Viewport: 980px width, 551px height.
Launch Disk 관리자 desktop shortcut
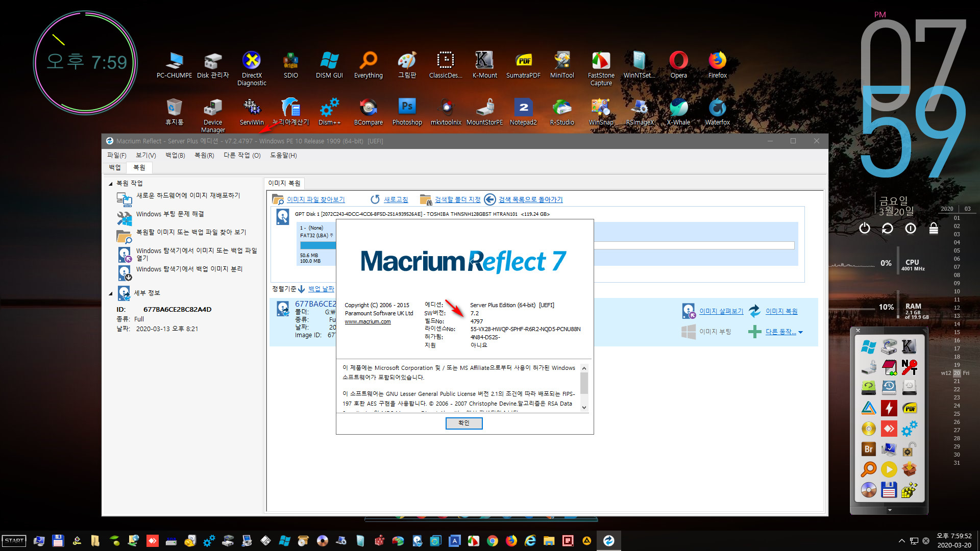(x=213, y=65)
